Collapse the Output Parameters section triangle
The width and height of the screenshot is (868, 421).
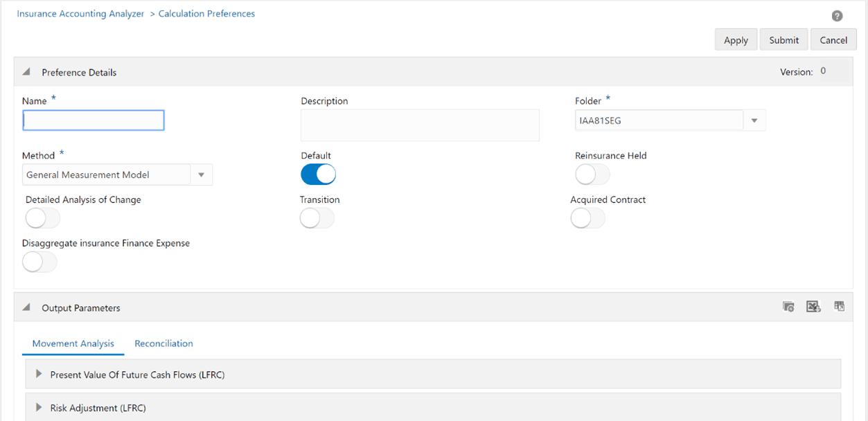click(26, 307)
